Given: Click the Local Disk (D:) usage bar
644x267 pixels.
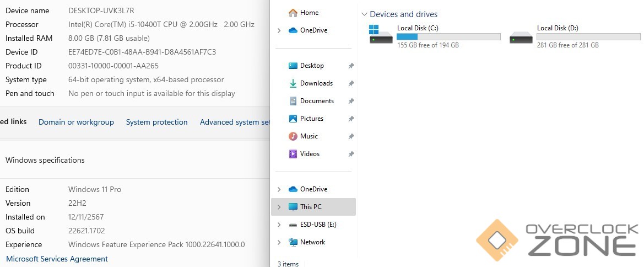Looking at the screenshot, I should pyautogui.click(x=588, y=36).
